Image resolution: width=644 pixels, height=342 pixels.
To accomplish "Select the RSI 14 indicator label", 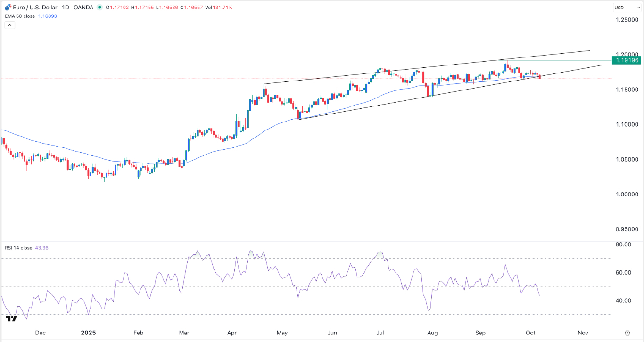I will pyautogui.click(x=18, y=247).
